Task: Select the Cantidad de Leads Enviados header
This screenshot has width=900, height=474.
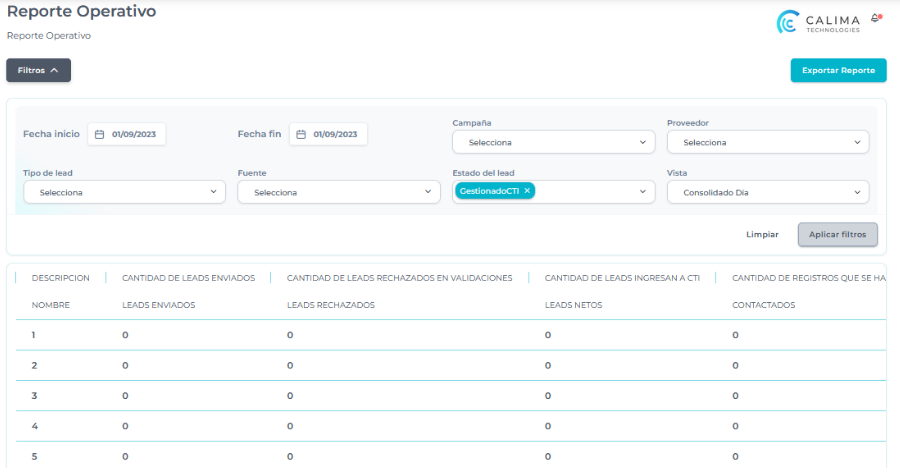Action: [188, 277]
